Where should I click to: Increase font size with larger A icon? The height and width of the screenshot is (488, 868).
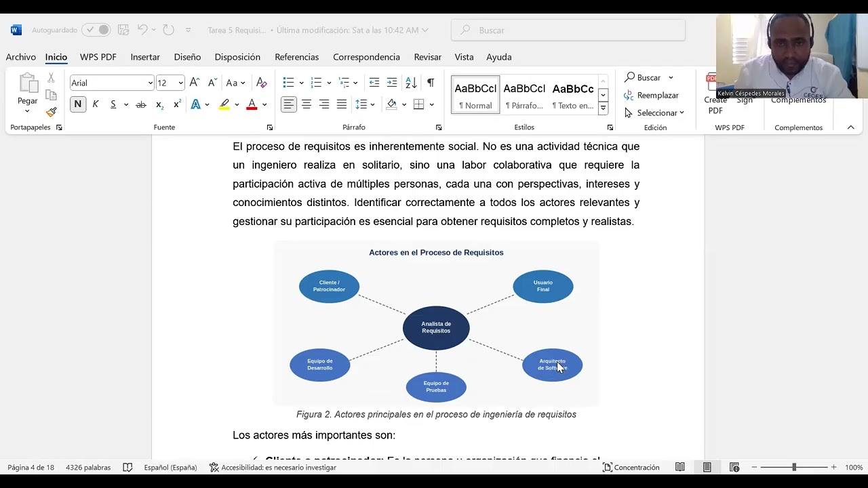coord(195,83)
